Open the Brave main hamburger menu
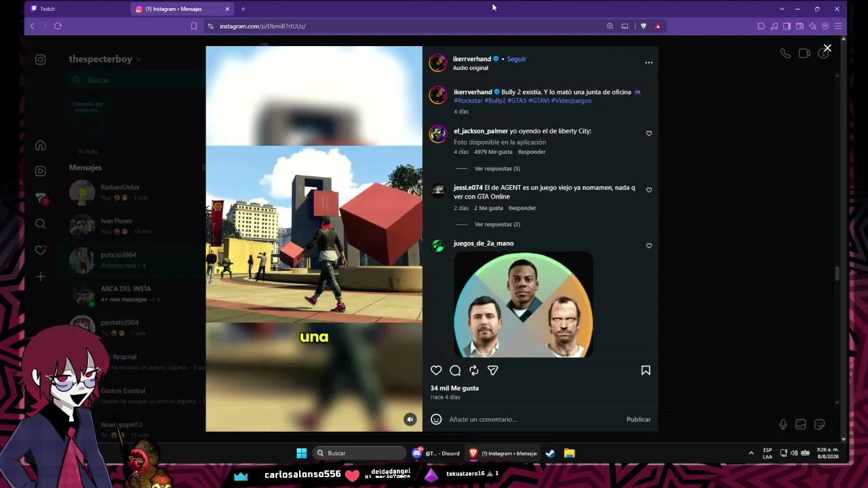Screen dimensions: 868x488 [838, 26]
